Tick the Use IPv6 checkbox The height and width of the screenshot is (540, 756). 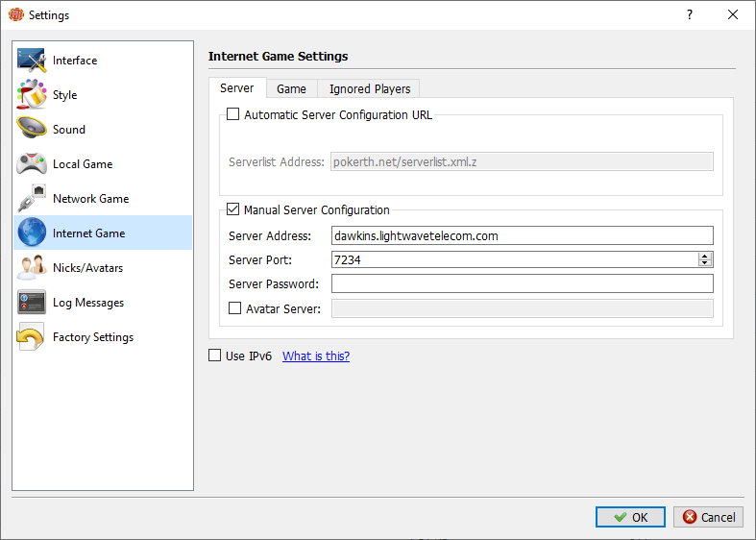pyautogui.click(x=214, y=356)
